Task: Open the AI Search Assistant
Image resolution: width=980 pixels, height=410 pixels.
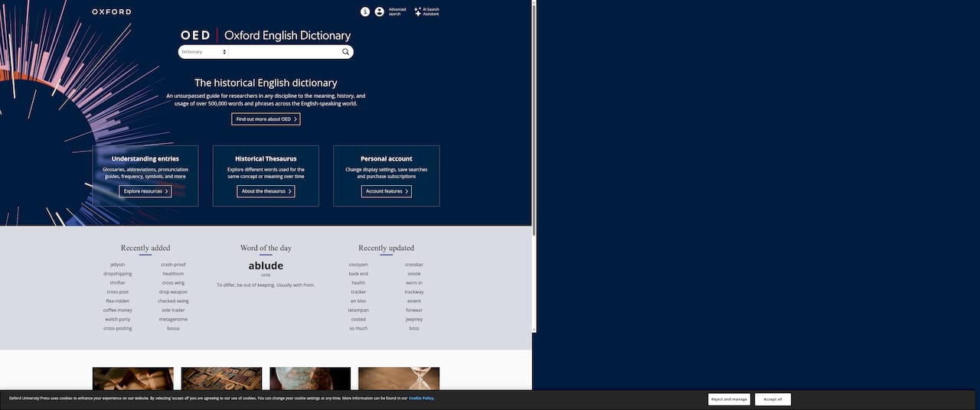Action: pyautogui.click(x=426, y=11)
